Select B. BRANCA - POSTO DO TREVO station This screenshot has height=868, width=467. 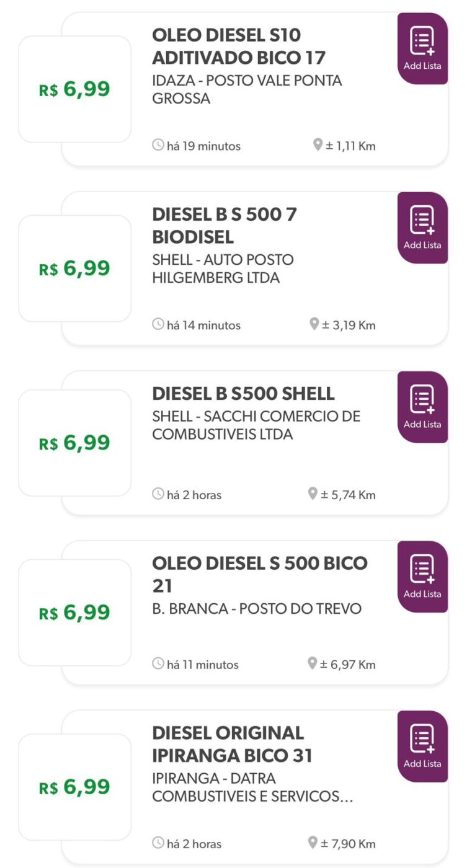point(257,609)
